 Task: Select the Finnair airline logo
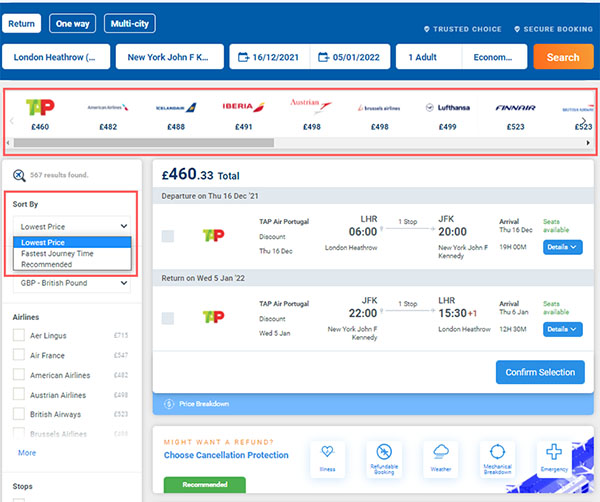(515, 106)
